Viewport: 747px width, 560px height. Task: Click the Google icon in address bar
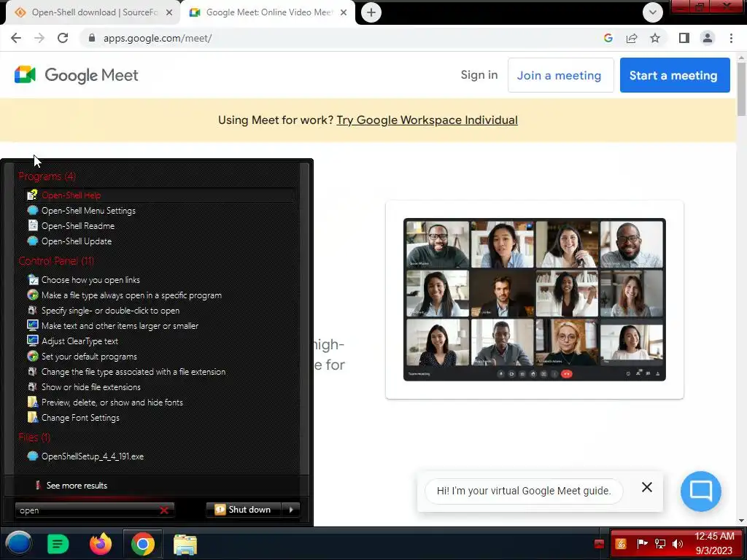608,38
